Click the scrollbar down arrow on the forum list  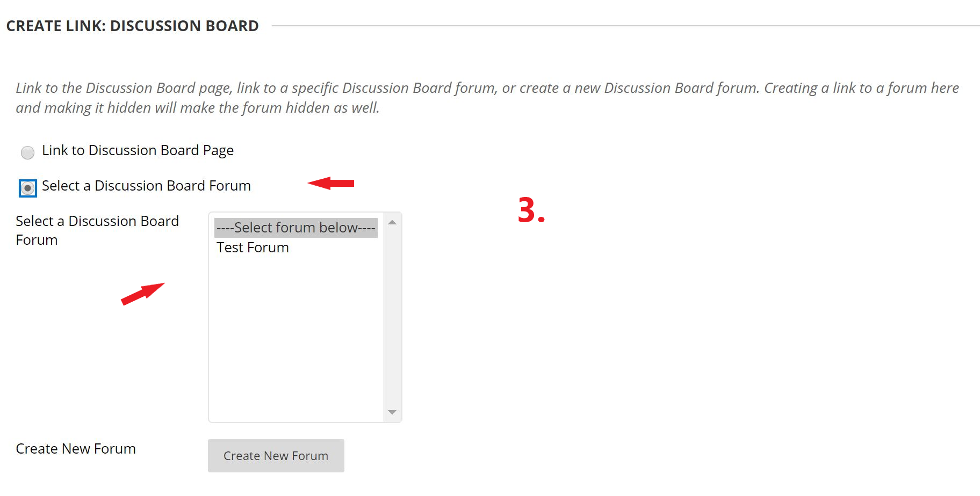(x=392, y=413)
